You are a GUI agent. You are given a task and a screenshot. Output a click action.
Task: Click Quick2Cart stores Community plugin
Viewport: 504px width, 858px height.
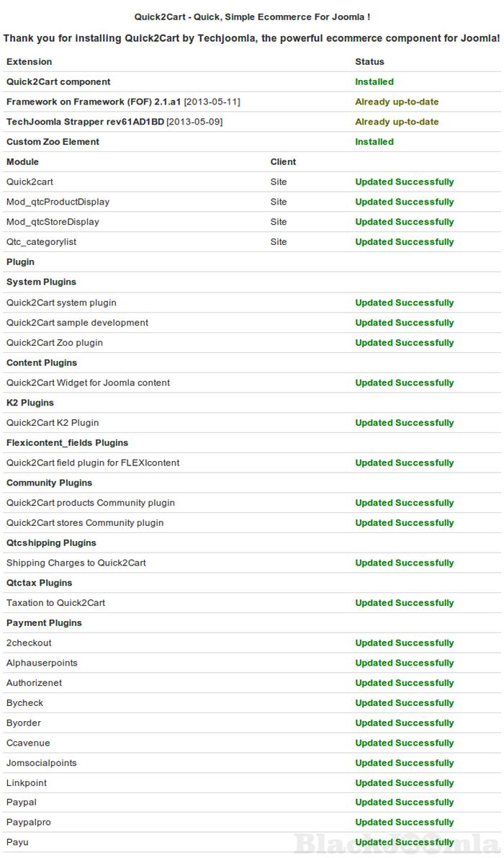pyautogui.click(x=85, y=523)
